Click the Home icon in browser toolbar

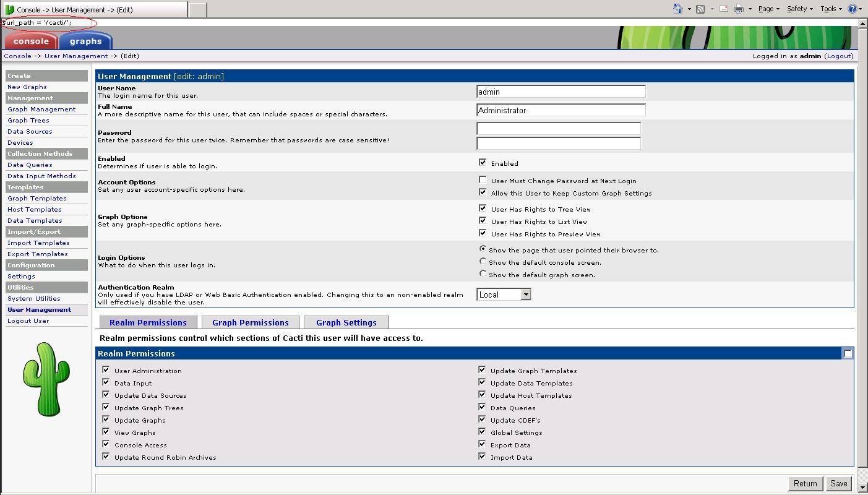678,9
